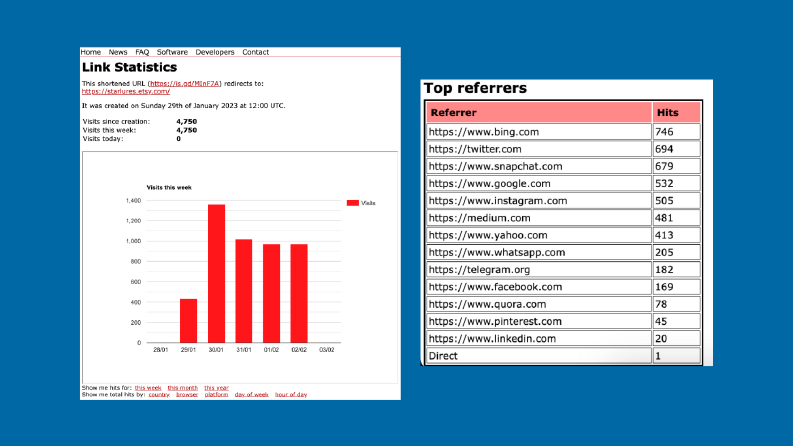The width and height of the screenshot is (793, 446).
Task: Click the Referrer column header
Action: click(x=539, y=112)
